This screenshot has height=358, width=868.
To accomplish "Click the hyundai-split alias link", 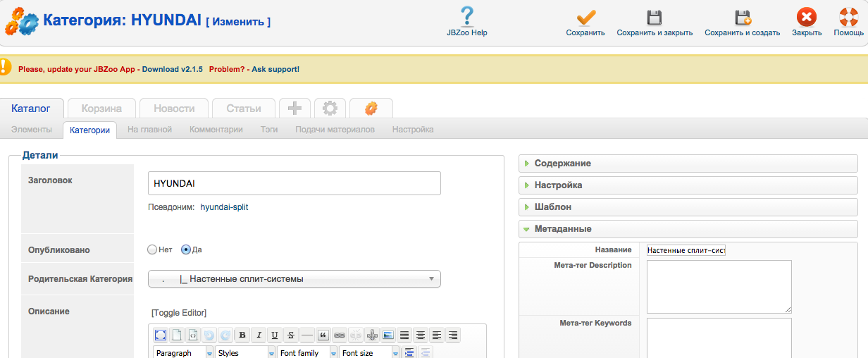I will (224, 207).
